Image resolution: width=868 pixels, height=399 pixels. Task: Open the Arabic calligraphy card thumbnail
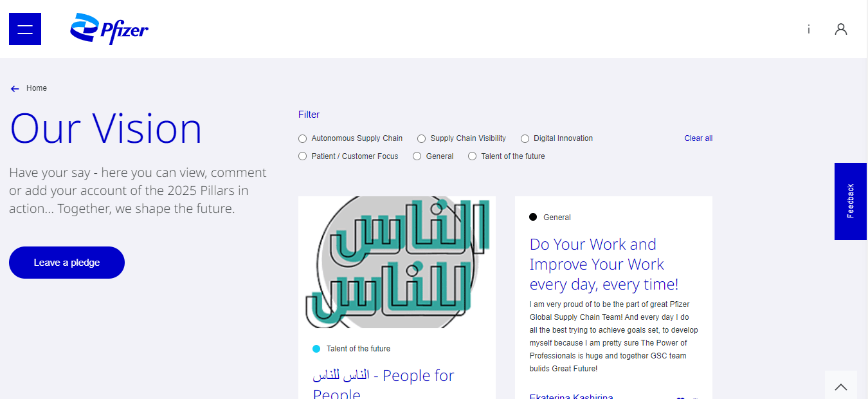[397, 262]
